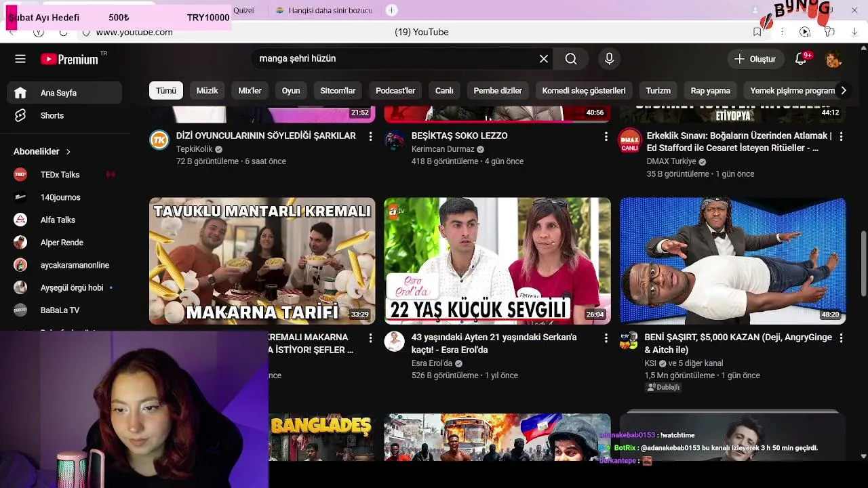Open options for the kremalı makarna video
This screenshot has width=868, height=488.
370,338
